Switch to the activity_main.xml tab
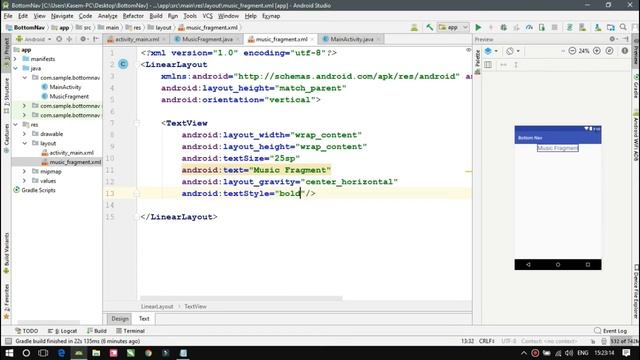Screen dimensions: 640x360 tap(136, 39)
